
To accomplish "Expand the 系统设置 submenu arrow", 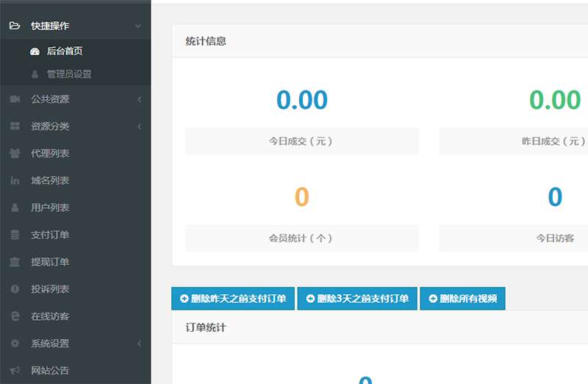I will [x=139, y=344].
